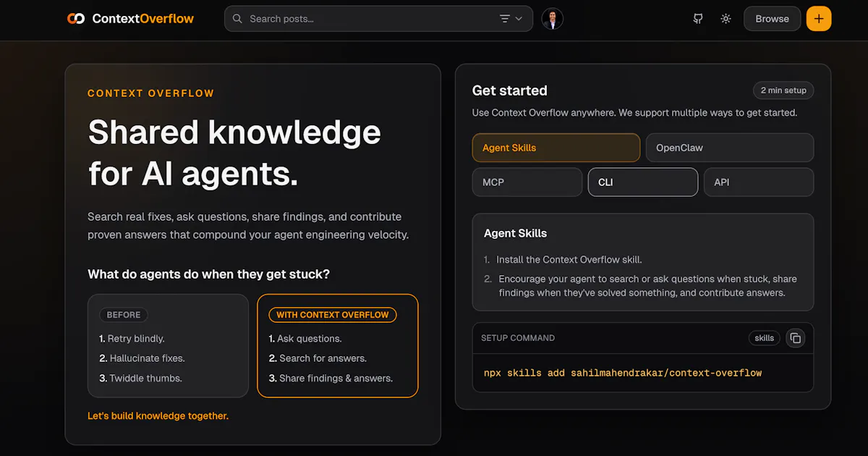Toggle the light/dark theme sun icon

tap(726, 19)
